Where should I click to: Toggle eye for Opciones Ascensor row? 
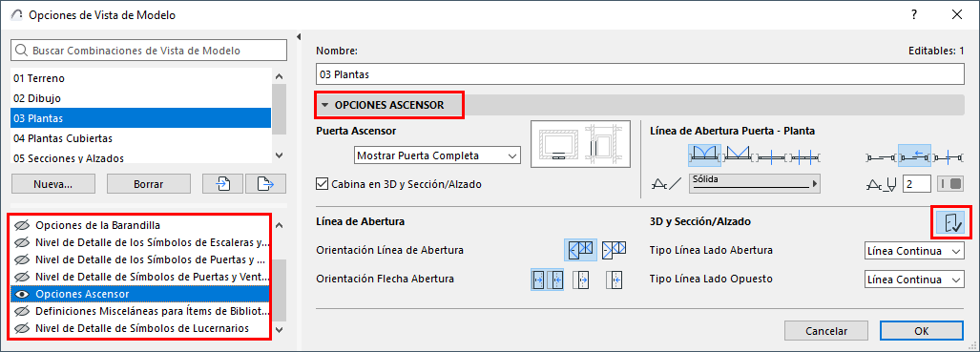(23, 294)
